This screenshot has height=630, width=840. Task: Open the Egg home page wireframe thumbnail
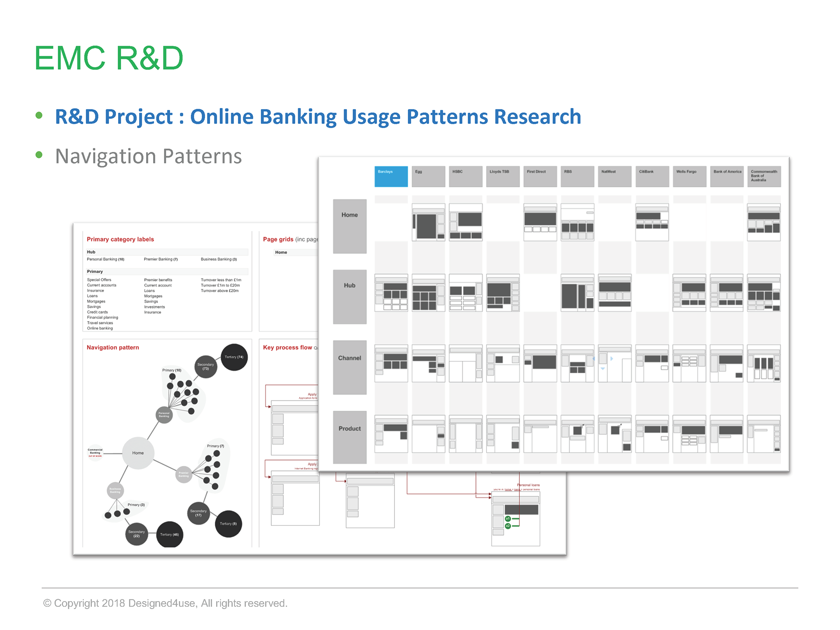coord(428,222)
